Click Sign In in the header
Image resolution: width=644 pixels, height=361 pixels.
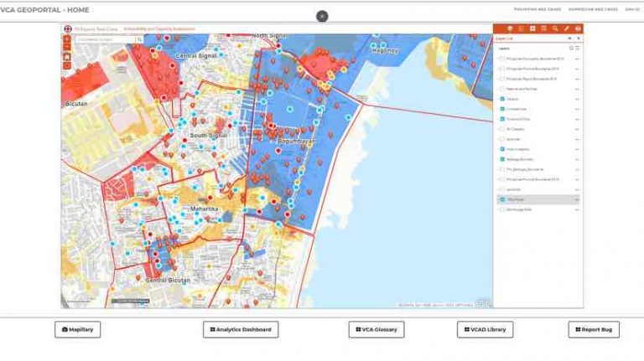pos(632,9)
